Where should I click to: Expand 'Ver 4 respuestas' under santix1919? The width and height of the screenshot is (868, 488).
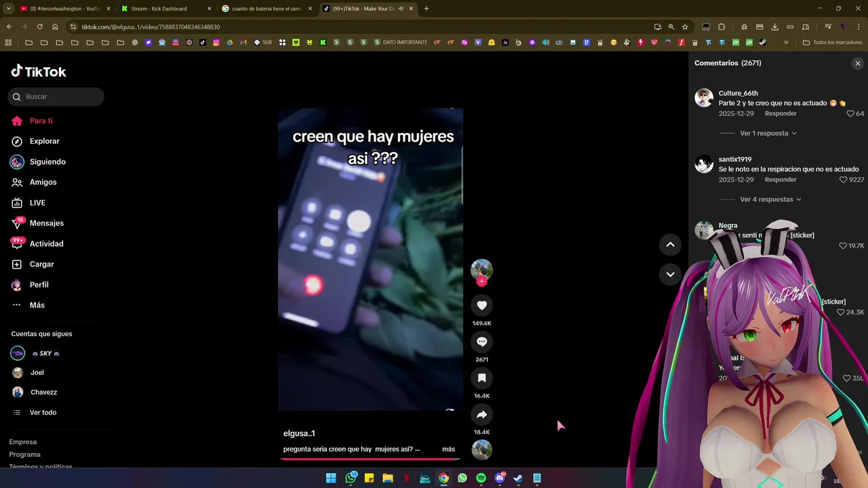tap(771, 199)
